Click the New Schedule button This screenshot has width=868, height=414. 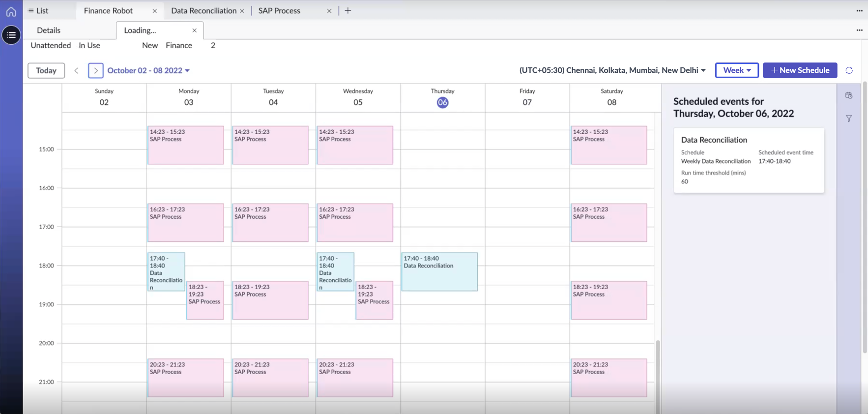point(800,70)
